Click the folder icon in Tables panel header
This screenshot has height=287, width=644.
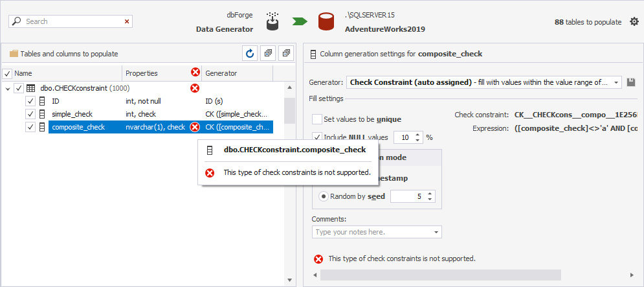[x=14, y=54]
